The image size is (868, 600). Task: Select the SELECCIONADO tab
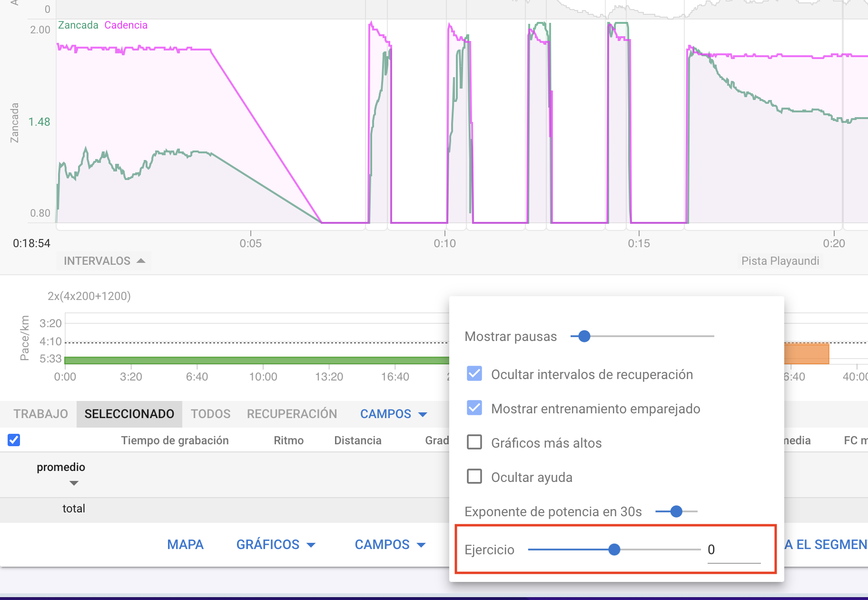click(129, 414)
